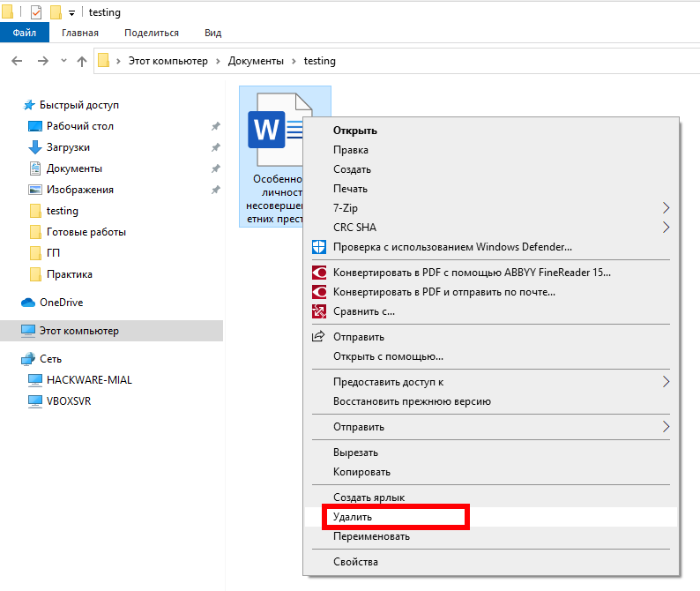Choose Вырезать in the context menu

[x=491, y=453]
